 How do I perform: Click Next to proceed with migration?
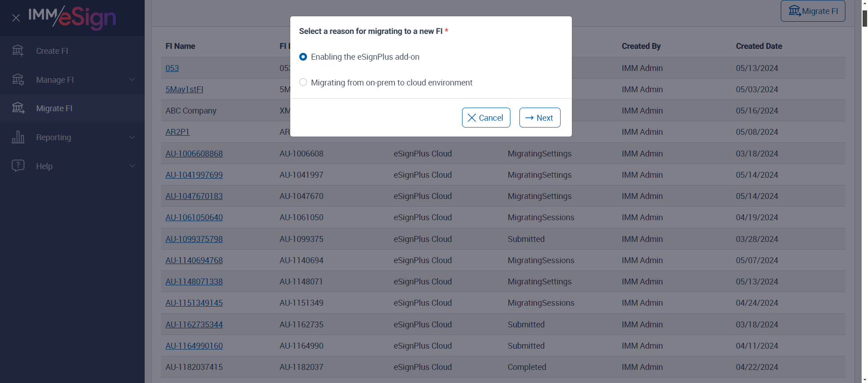click(x=539, y=118)
